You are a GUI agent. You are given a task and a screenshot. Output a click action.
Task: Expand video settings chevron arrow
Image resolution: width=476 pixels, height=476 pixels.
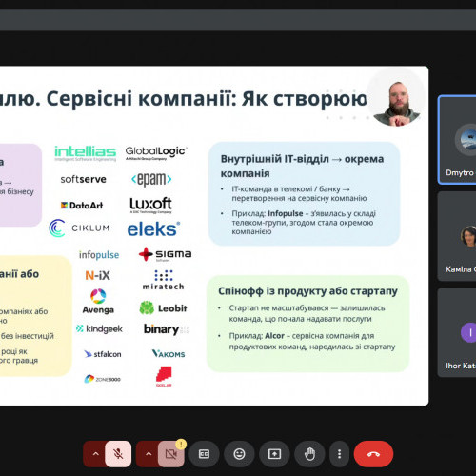pyautogui.click(x=149, y=454)
